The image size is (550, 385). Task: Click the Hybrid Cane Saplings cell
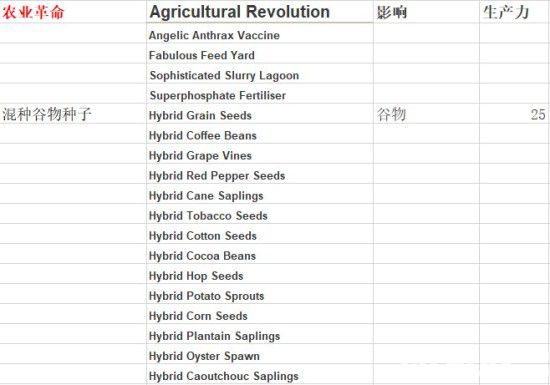[x=260, y=195]
